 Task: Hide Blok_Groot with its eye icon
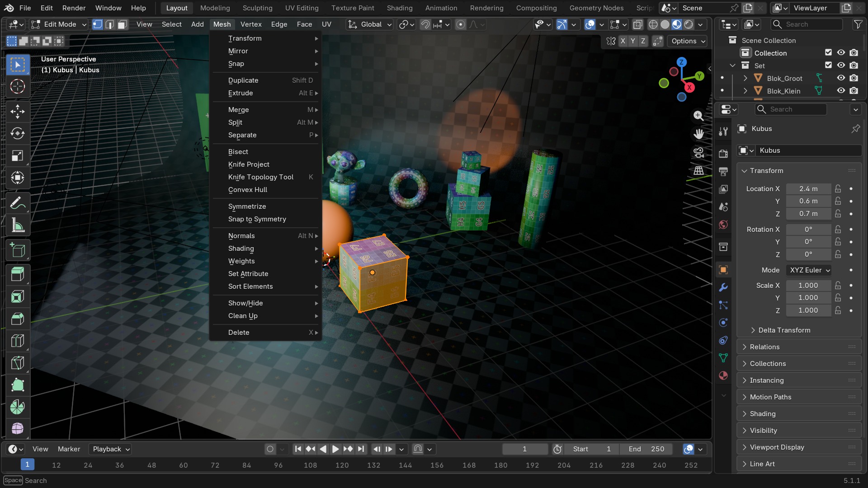click(x=841, y=78)
